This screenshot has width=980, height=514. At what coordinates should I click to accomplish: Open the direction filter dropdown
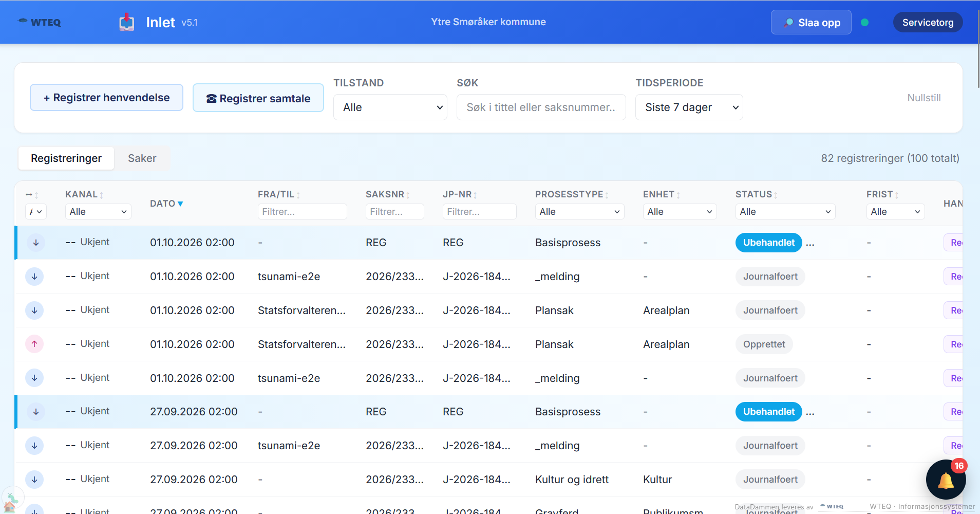pos(36,211)
